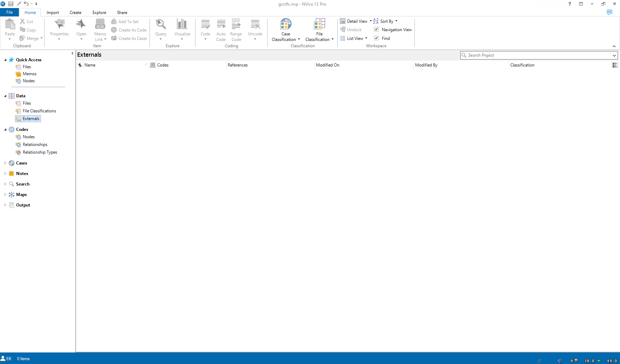Click the Save icon in quick access toolbar
The image size is (620, 364).
(x=11, y=4)
